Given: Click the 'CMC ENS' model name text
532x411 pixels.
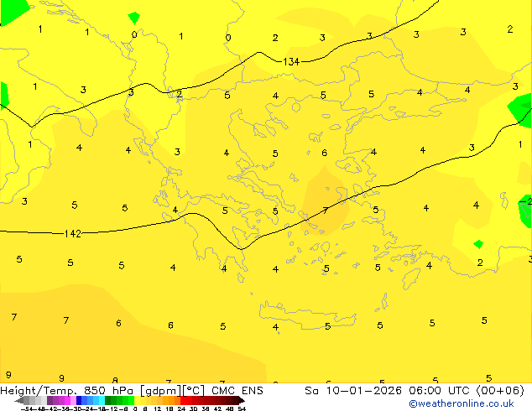Looking at the screenshot, I should tap(237, 391).
